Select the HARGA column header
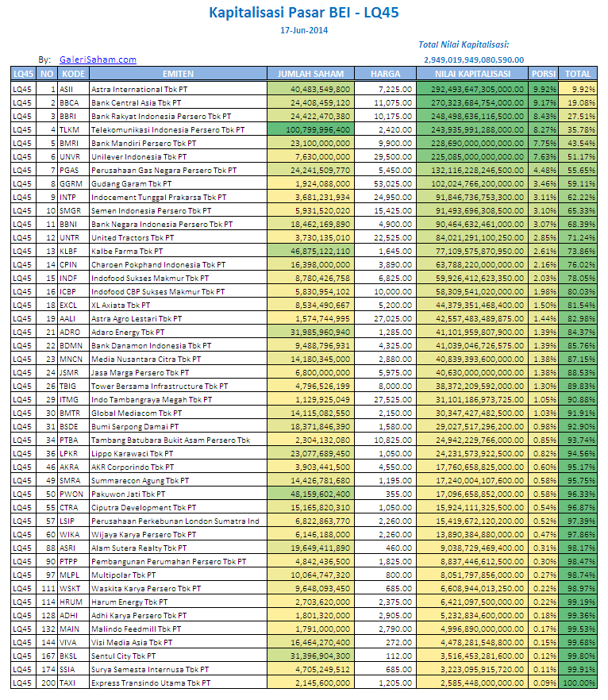 pos(385,74)
